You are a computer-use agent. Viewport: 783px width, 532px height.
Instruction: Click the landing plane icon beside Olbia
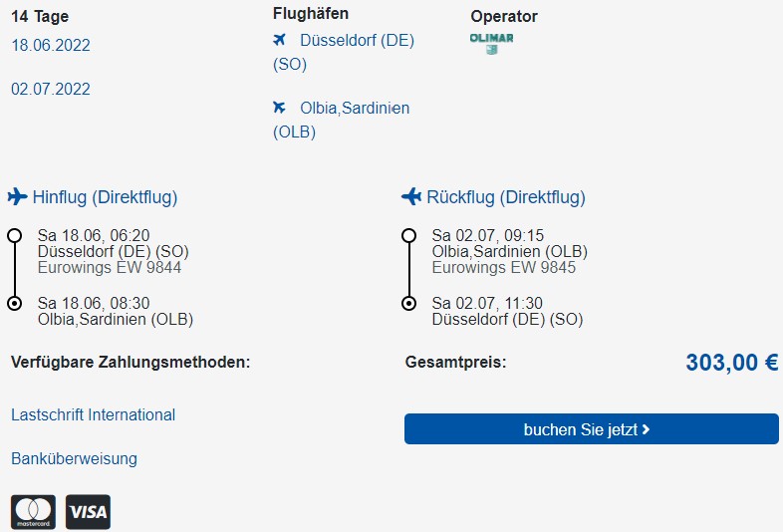(x=279, y=107)
